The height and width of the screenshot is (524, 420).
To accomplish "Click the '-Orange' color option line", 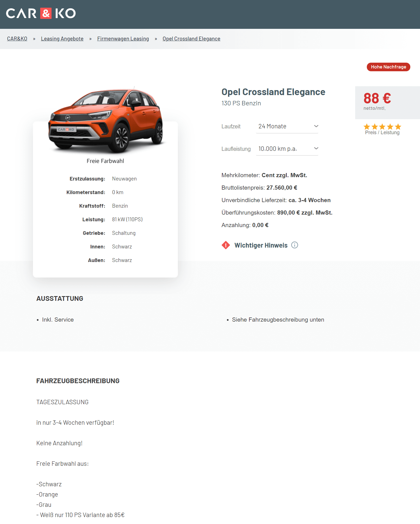I will (47, 495).
